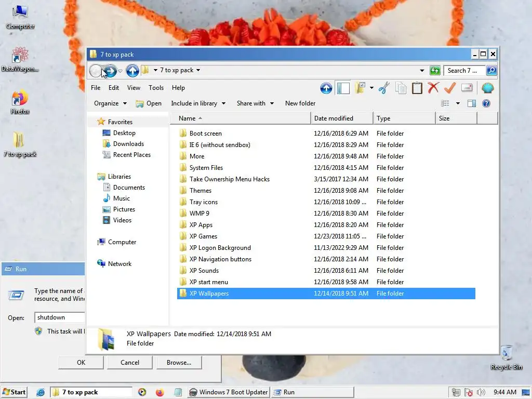The image size is (532, 399).
Task: Select the DataWagon desktop shortcut
Action: (20, 59)
